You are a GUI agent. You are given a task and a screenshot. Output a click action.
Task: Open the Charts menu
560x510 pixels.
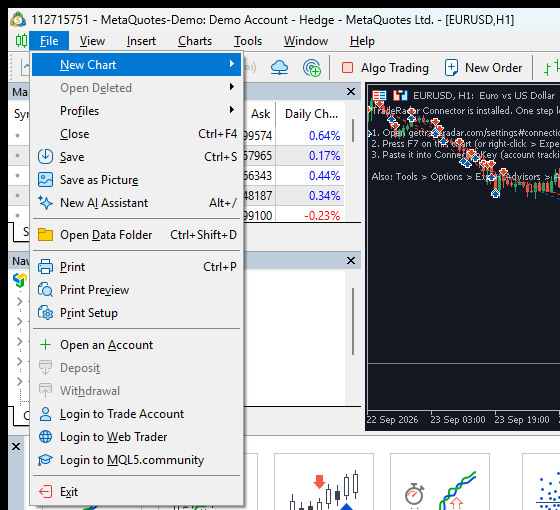click(195, 41)
